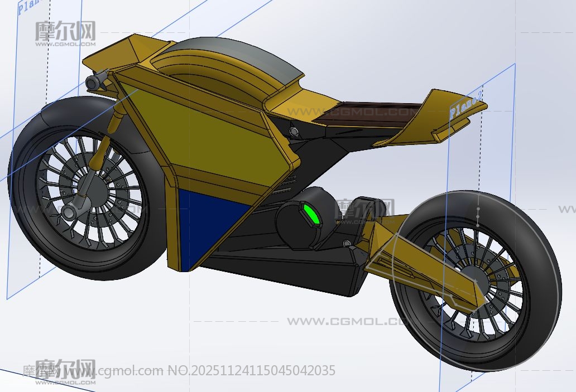Viewport: 576px width, 392px height.
Task: Click the side vent louvers
Action: point(287,183)
